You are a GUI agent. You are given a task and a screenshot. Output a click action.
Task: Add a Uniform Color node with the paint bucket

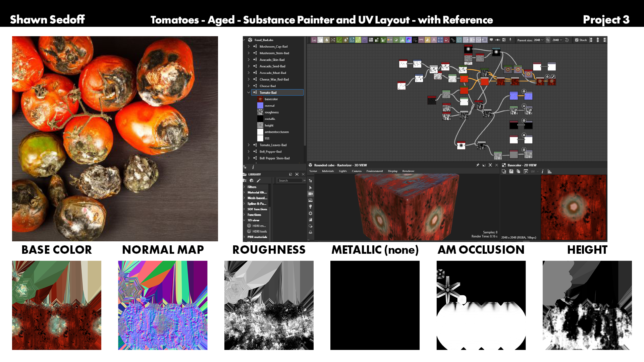click(x=446, y=40)
